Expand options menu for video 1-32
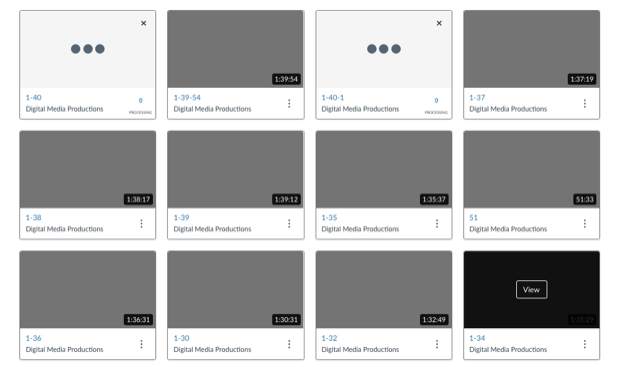Viewport: 640px width, 367px height. [x=437, y=344]
